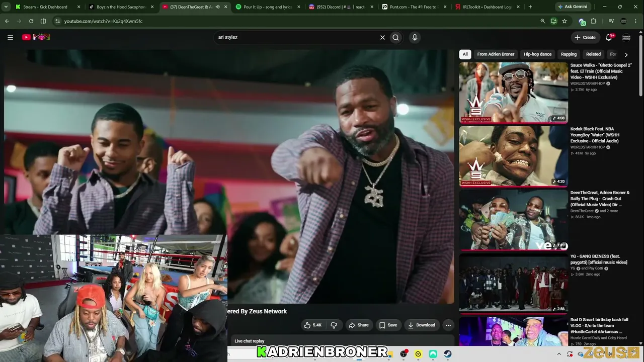Open the YouTube guide hamburger menu
This screenshot has height=362, width=644.
(x=10, y=37)
